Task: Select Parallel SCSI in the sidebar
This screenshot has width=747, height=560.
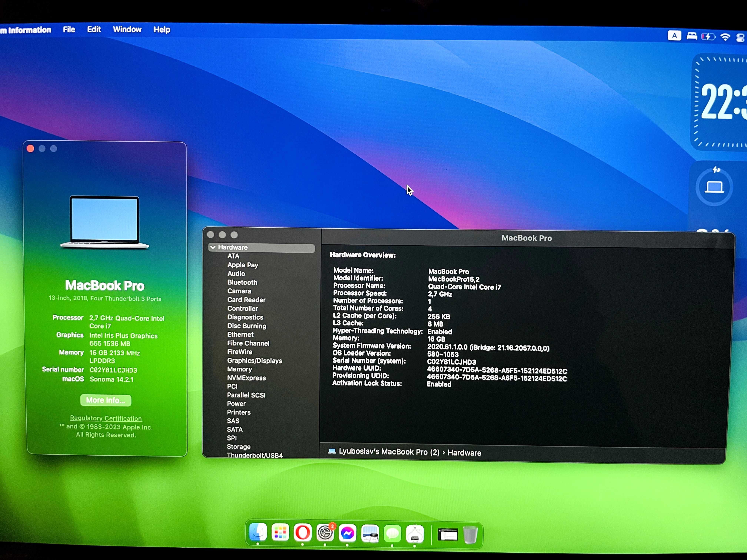Action: tap(246, 395)
